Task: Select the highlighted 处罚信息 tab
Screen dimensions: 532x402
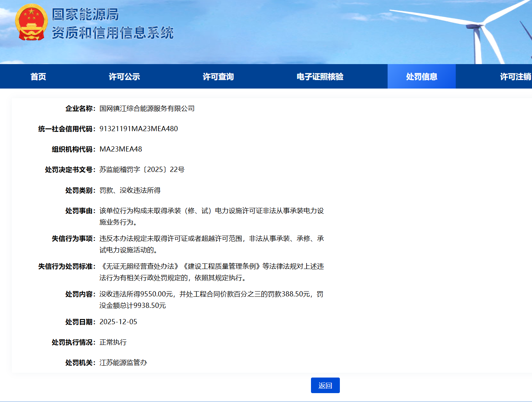Action: point(421,77)
